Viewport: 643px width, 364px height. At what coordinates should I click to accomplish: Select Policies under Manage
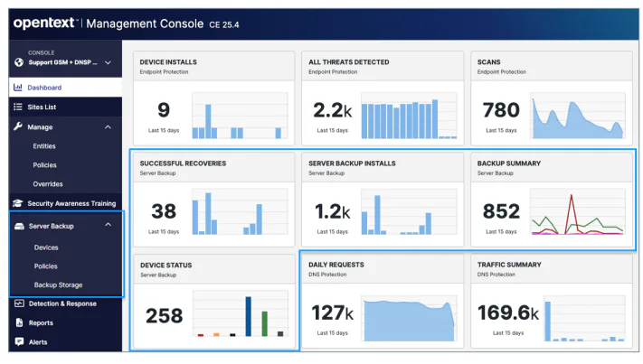[44, 165]
